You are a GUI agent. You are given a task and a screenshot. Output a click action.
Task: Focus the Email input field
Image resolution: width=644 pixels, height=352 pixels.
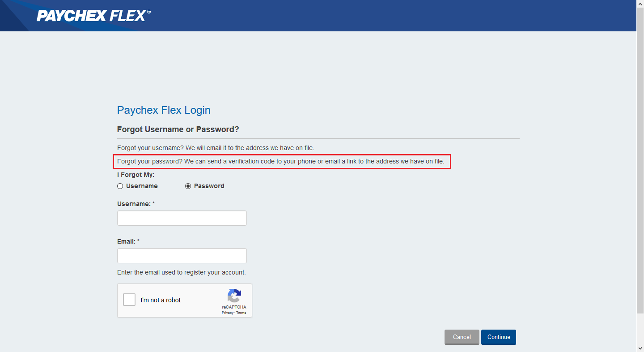coord(182,256)
